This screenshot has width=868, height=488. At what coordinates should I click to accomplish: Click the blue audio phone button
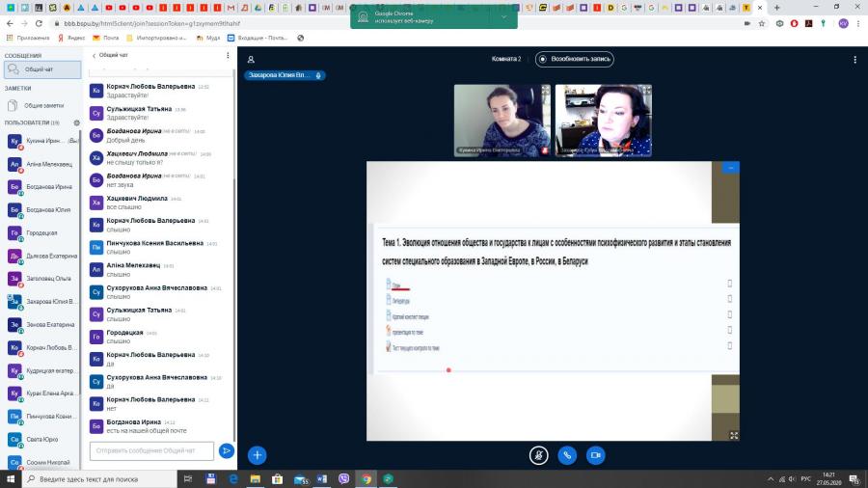567,455
